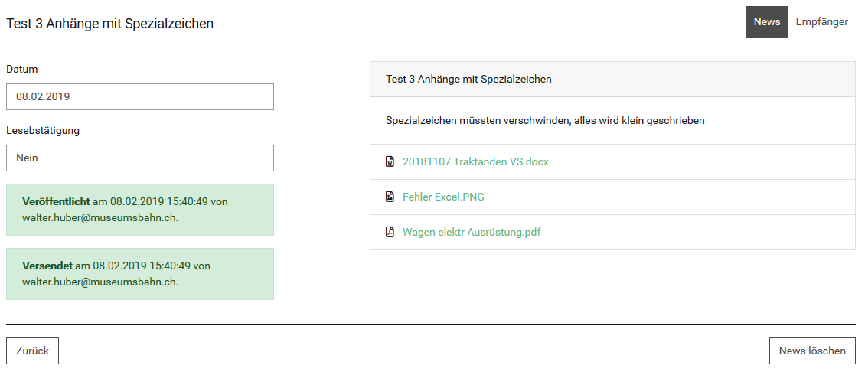Viewport: 868px width, 375px height.
Task: Switch to the Empfänger tab
Action: pos(821,21)
